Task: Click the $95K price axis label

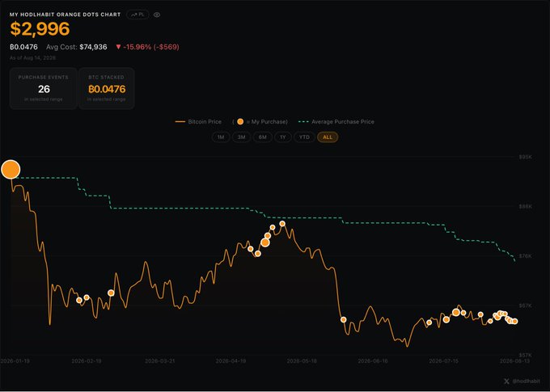Action: 526,157
